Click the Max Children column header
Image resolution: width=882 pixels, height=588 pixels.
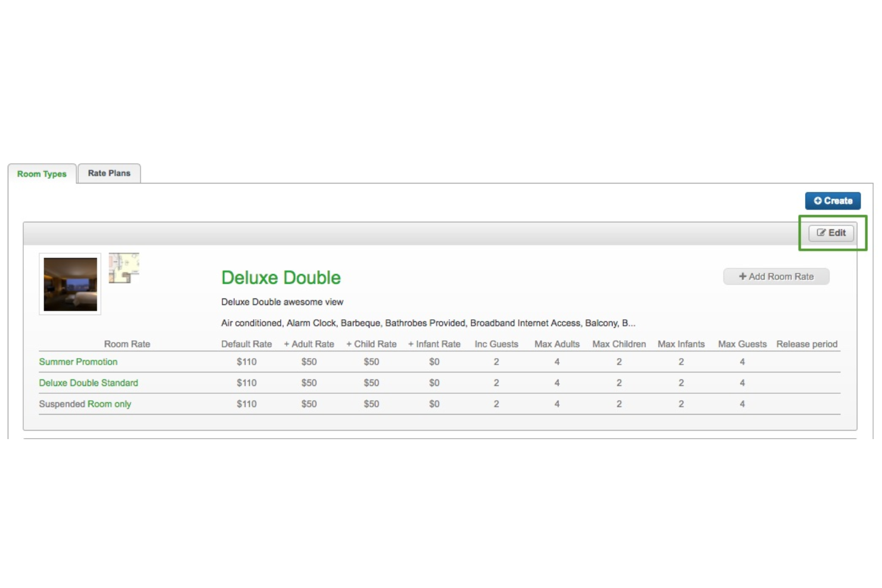[x=619, y=344]
